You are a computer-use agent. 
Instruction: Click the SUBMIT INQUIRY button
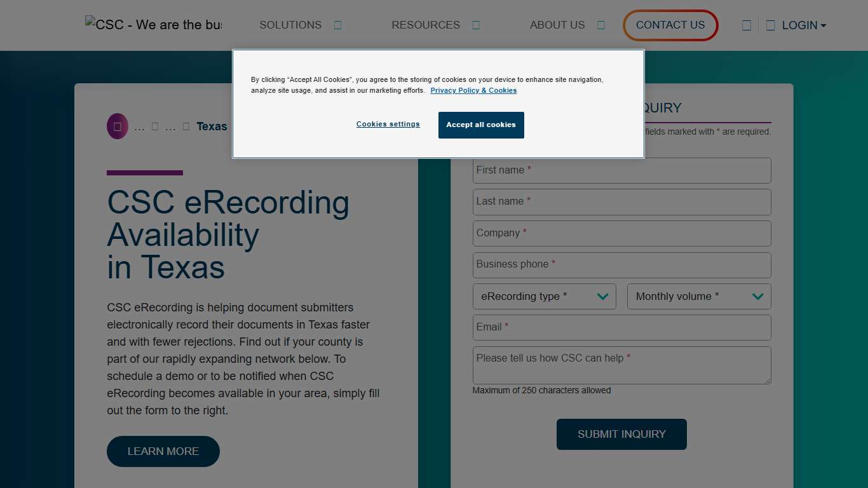pos(621,434)
